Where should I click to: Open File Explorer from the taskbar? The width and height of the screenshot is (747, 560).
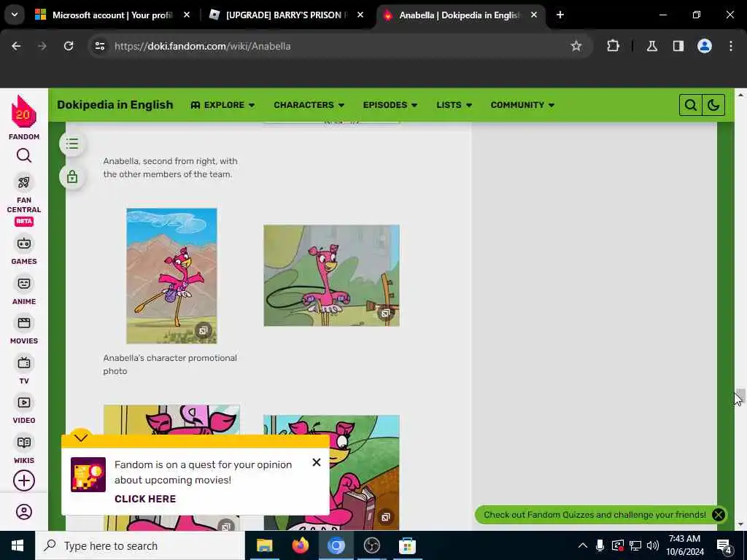[264, 545]
